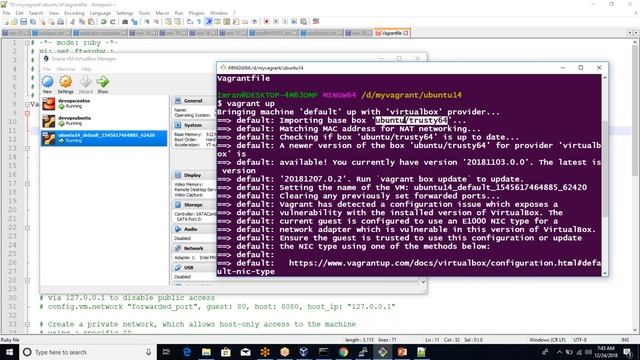This screenshot has width=640, height=360.
Task: Click Notepad++ Paste toolbar icon
Action: (x=91, y=22)
